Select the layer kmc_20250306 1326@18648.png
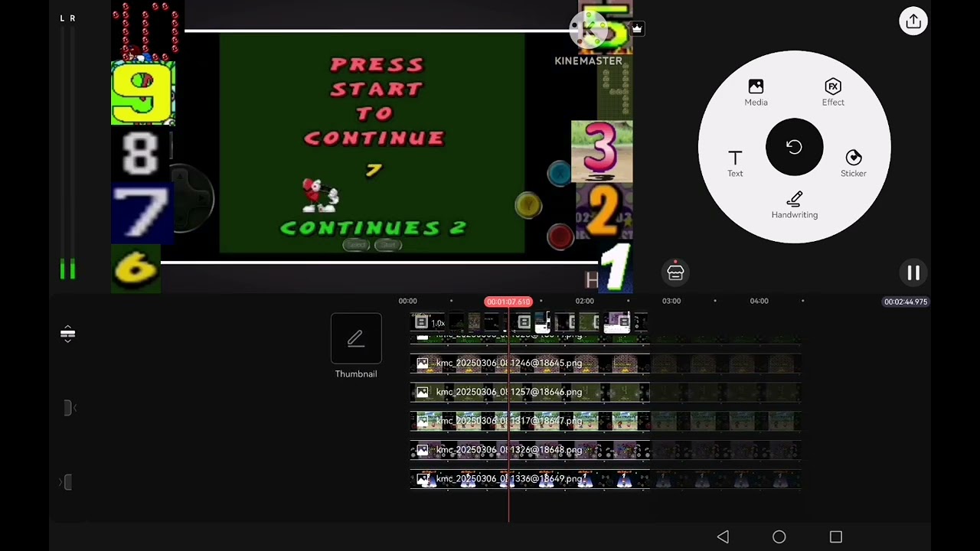This screenshot has height=551, width=980. coord(530,450)
